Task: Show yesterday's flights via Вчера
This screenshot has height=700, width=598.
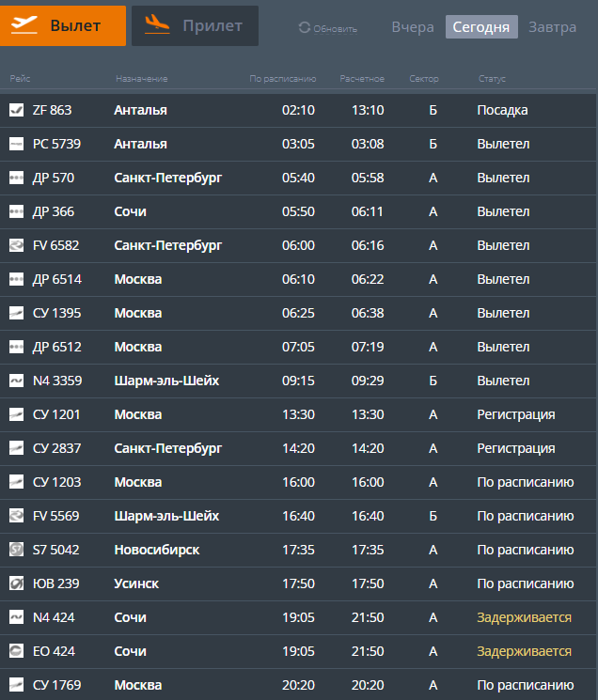Action: [413, 27]
